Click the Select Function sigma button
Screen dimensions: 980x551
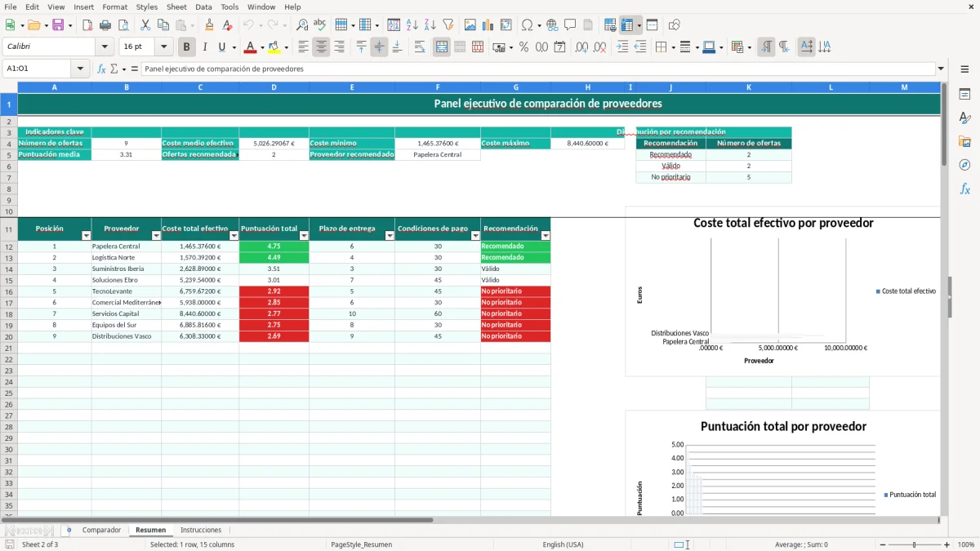114,69
